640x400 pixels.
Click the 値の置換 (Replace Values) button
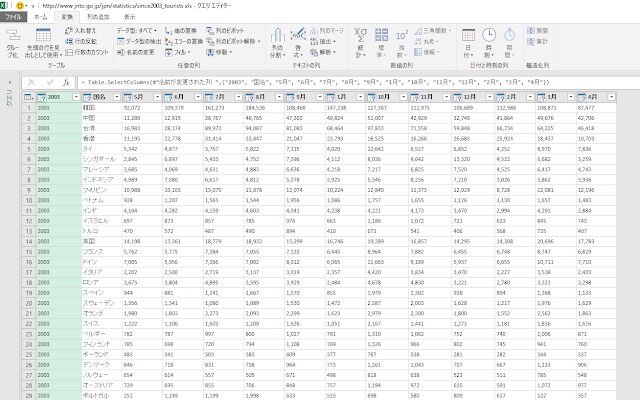click(x=181, y=31)
